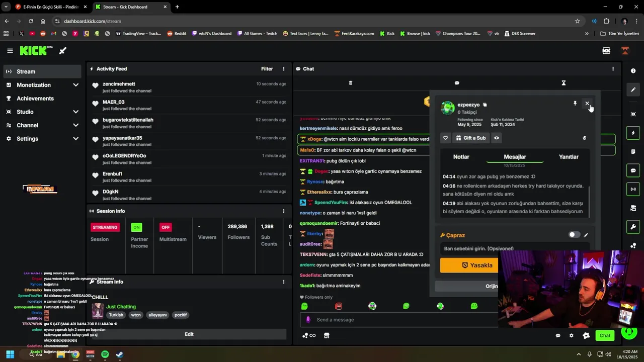
Task: Click the Send a message field
Action: coord(400,320)
